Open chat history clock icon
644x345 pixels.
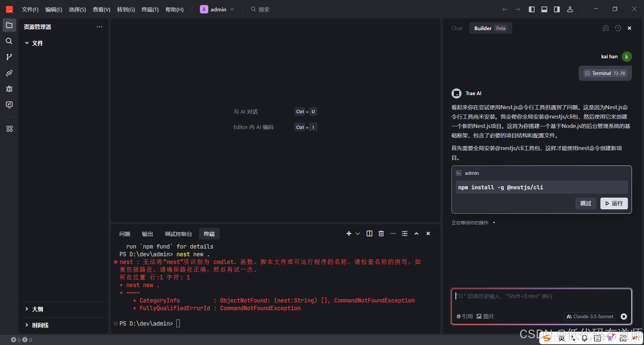618,28
